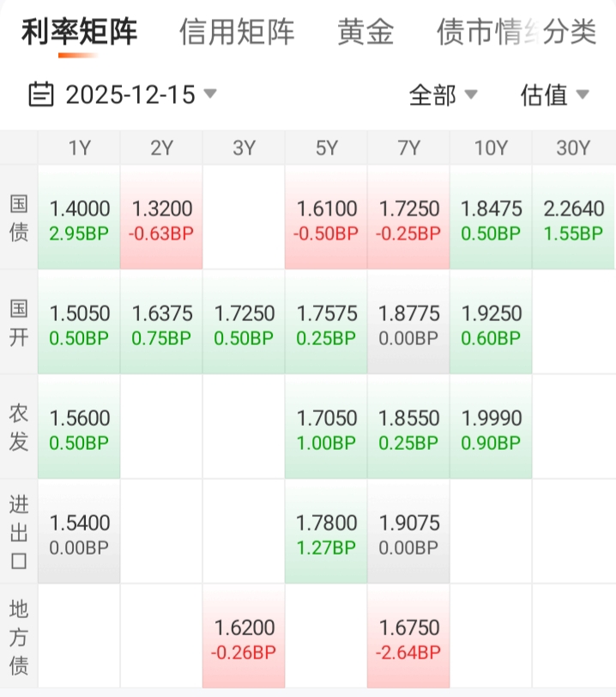
Task: Open the 估值 valuation dropdown
Action: point(555,94)
